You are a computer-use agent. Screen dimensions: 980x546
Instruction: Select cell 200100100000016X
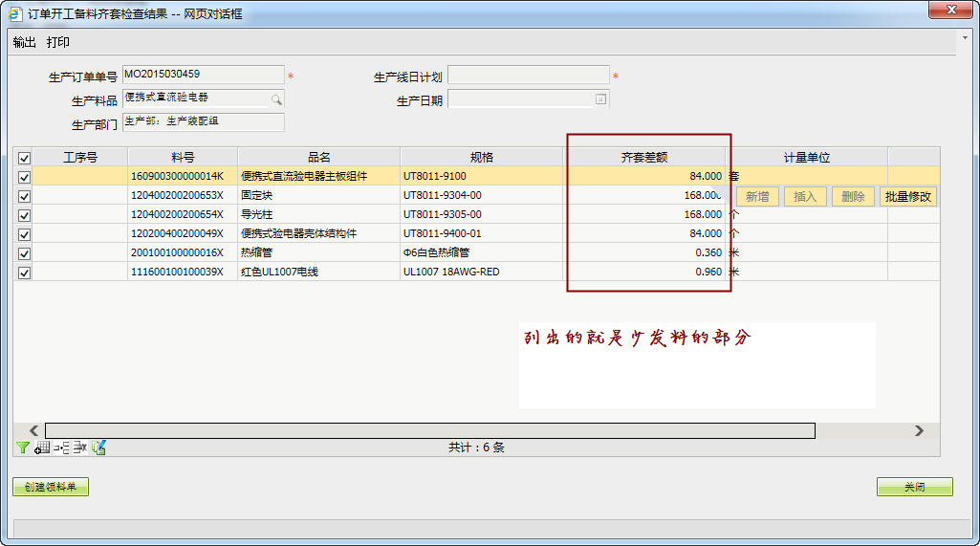point(183,252)
